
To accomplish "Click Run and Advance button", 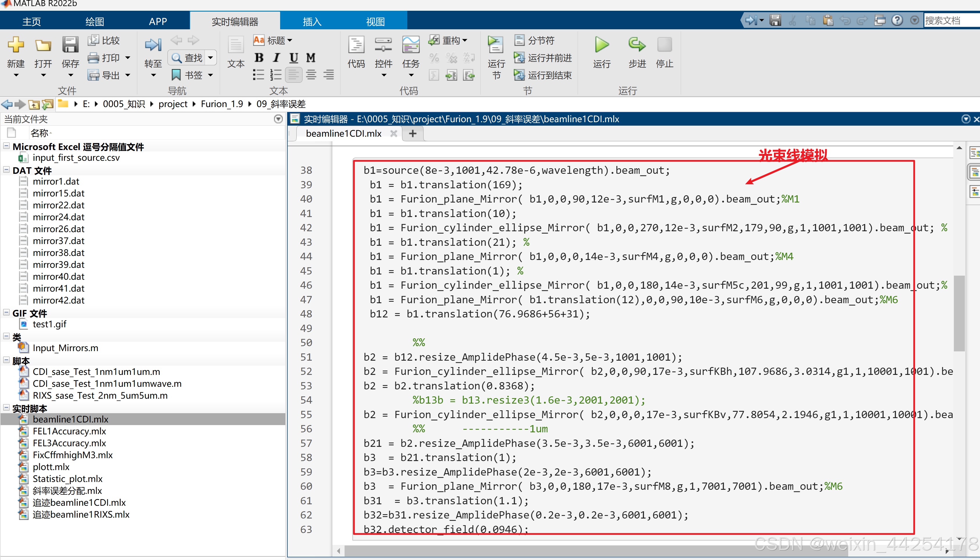I will 543,58.
